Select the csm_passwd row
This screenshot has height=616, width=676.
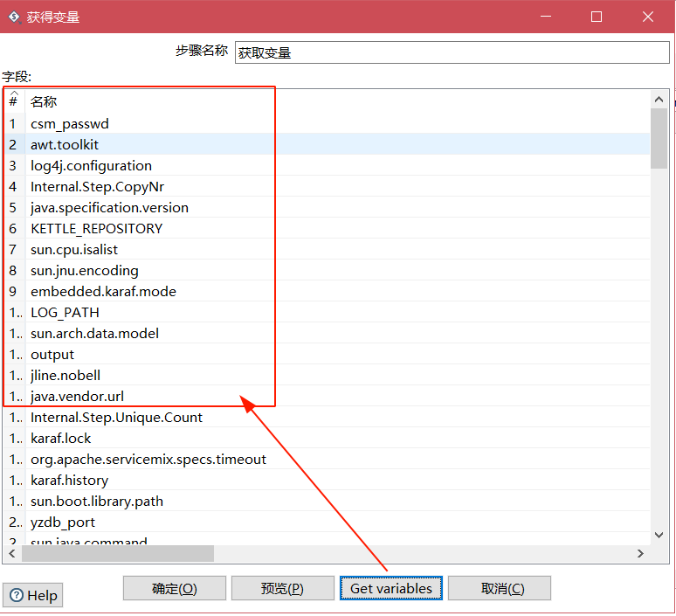pos(70,124)
